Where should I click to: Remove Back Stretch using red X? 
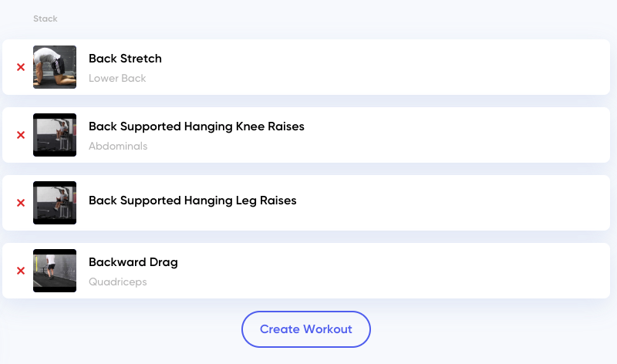point(21,67)
